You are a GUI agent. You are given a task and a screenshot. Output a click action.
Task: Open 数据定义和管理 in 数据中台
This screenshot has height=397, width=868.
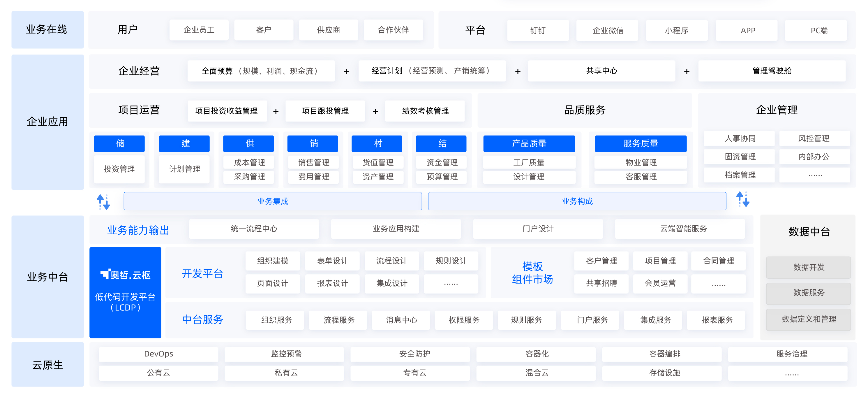point(808,319)
